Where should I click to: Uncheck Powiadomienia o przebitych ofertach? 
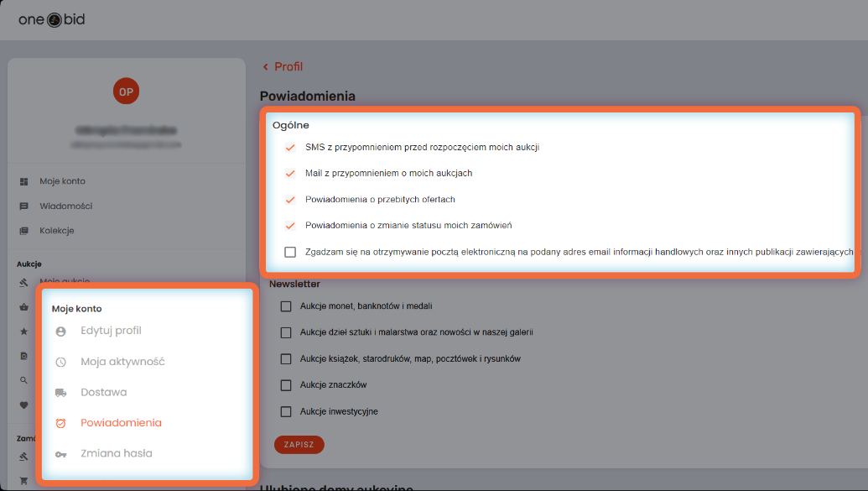pos(290,200)
